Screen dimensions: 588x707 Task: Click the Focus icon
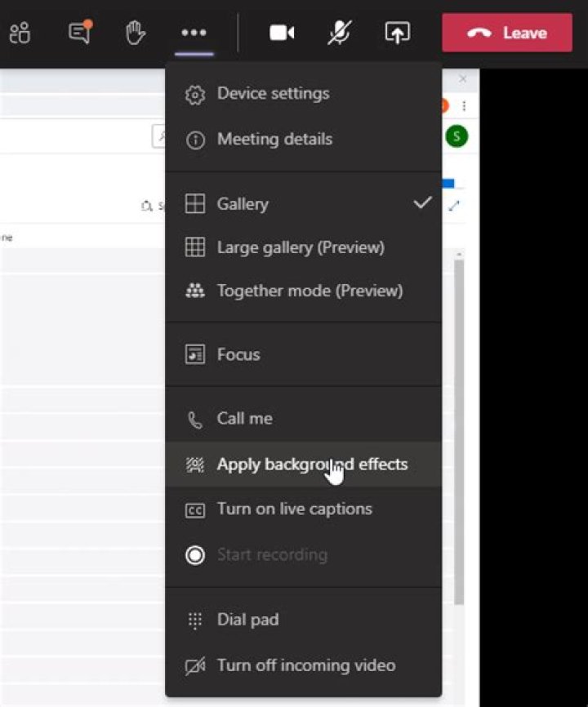(195, 354)
